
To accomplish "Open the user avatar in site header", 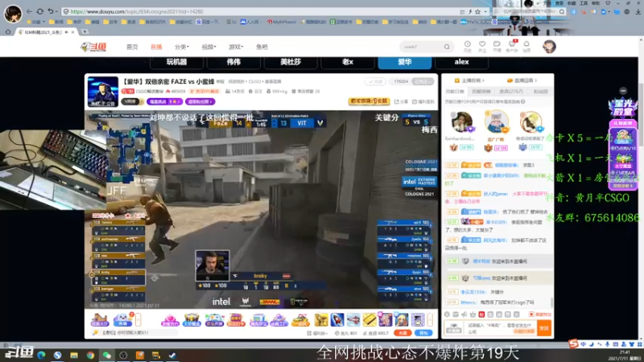I will 549,47.
